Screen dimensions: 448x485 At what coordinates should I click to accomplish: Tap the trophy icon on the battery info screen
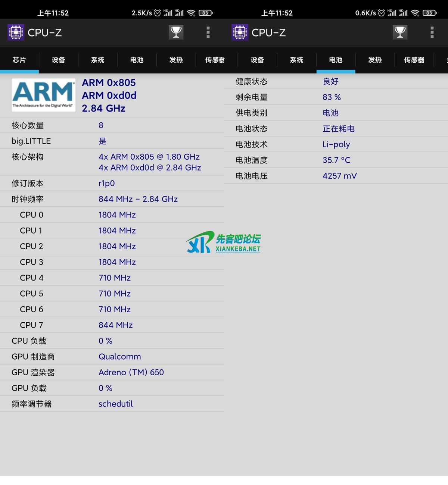(x=400, y=32)
